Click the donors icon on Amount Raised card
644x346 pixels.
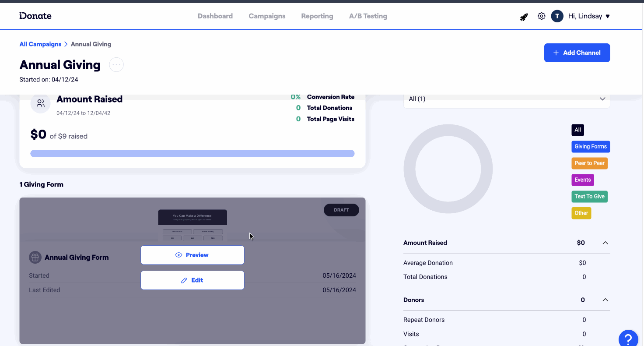point(40,103)
